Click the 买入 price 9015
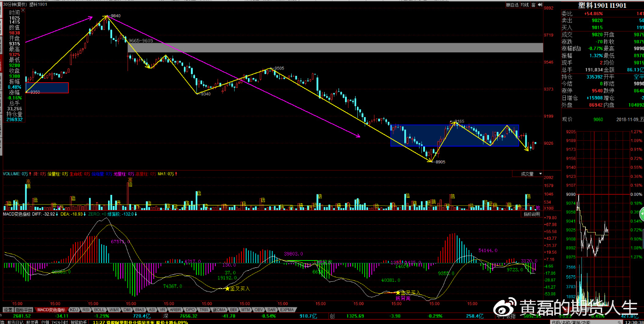The height and width of the screenshot is (324, 644). (597, 28)
